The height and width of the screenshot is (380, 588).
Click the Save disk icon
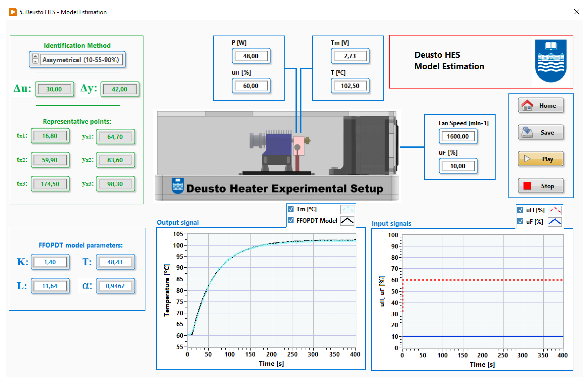pyautogui.click(x=527, y=132)
